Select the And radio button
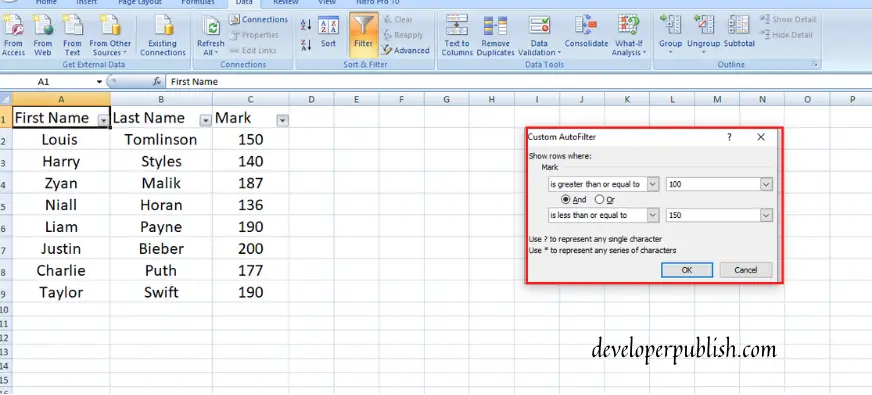The image size is (872, 395). (x=566, y=199)
